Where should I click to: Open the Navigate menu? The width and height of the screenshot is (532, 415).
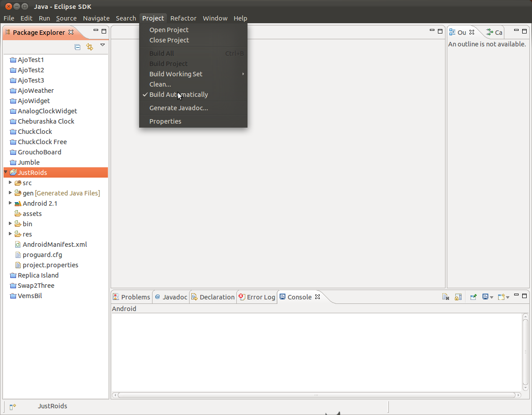click(96, 18)
